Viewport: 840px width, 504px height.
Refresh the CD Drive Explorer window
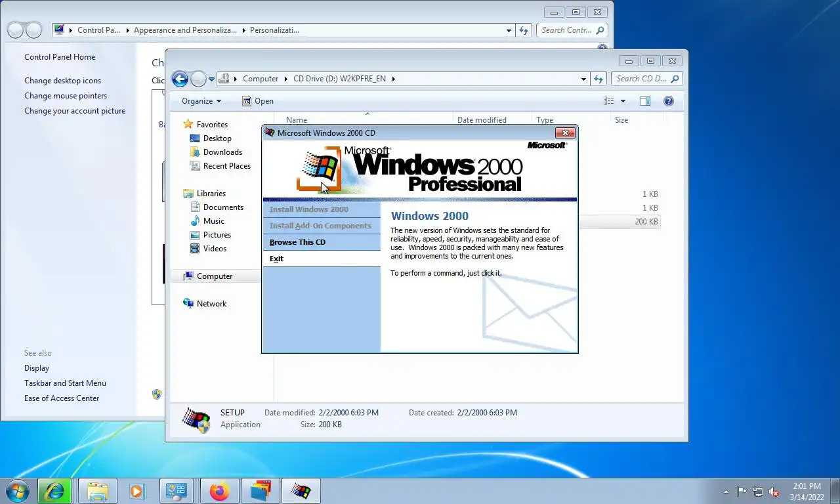pyautogui.click(x=598, y=79)
